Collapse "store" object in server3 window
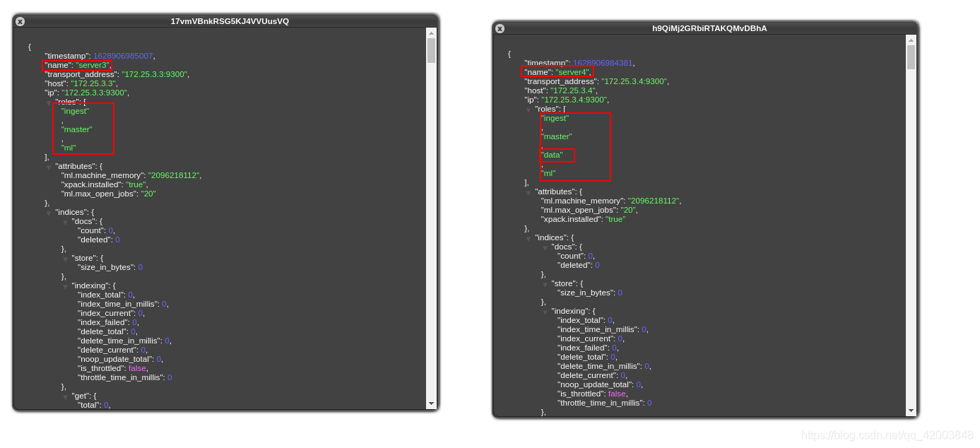This screenshot has width=980, height=448. (65, 259)
